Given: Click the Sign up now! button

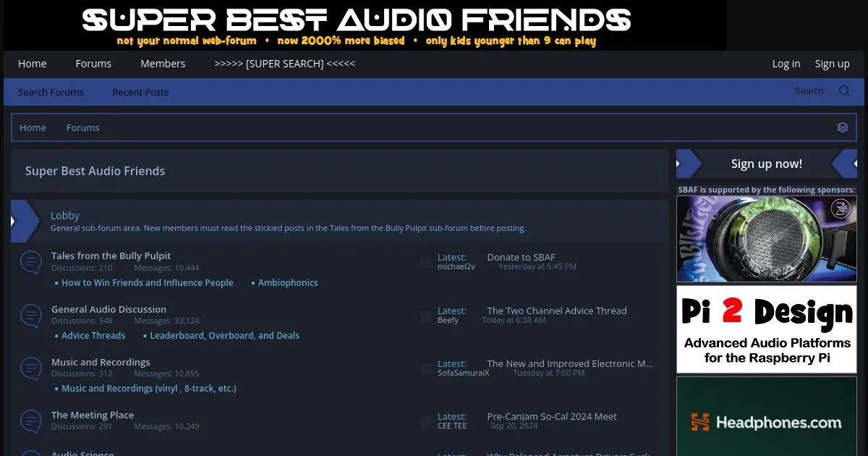Looking at the screenshot, I should tap(767, 164).
